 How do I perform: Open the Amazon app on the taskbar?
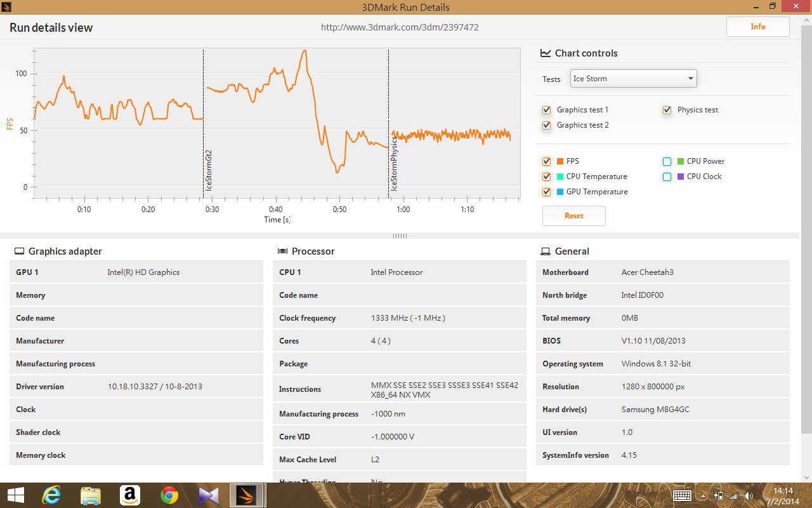point(129,495)
